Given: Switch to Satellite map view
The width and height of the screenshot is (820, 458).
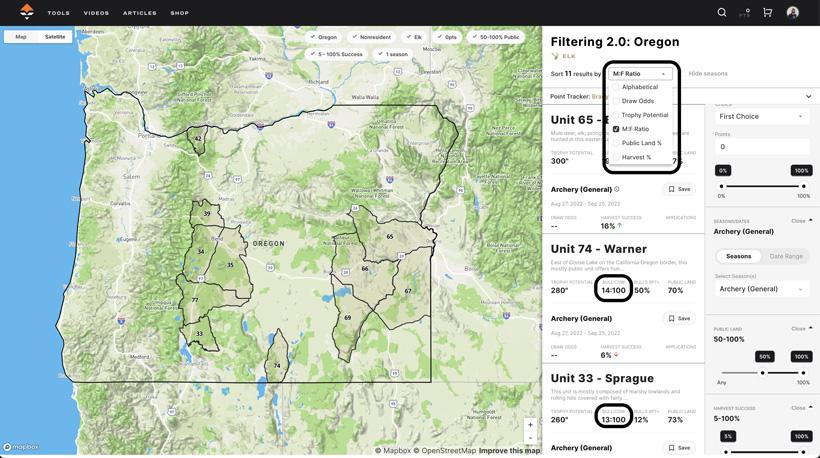Looking at the screenshot, I should click(x=55, y=37).
